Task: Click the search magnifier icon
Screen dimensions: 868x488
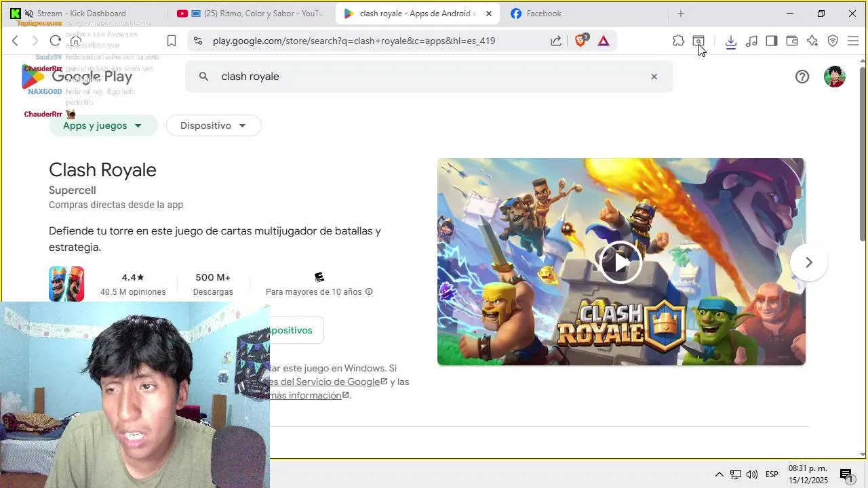Action: [x=203, y=77]
